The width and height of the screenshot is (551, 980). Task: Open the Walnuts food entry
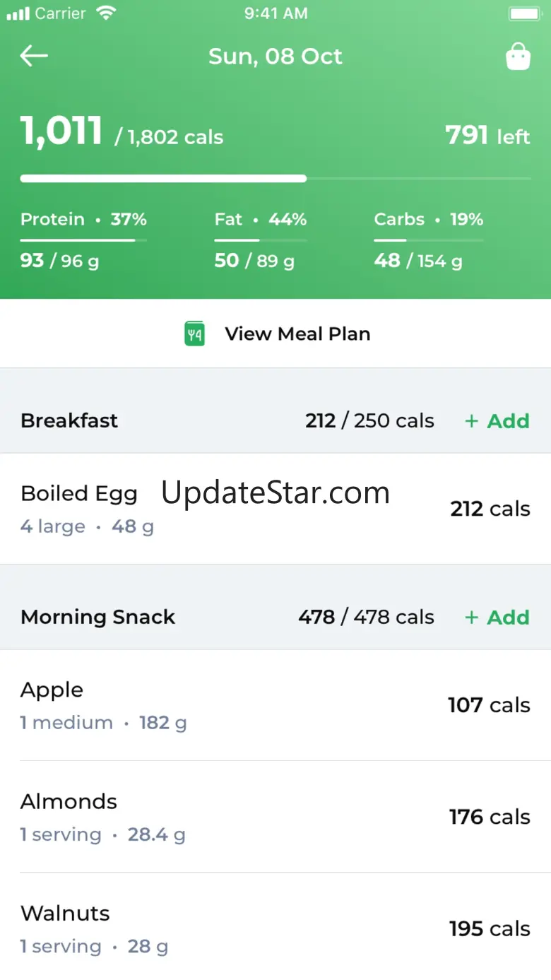[x=275, y=928]
